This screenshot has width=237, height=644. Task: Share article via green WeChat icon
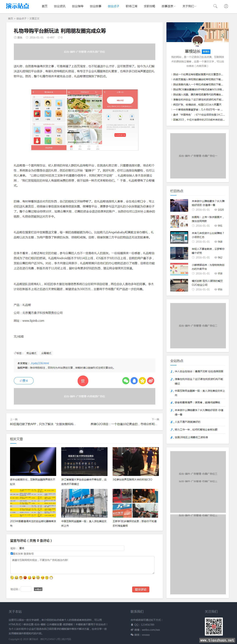(126, 381)
